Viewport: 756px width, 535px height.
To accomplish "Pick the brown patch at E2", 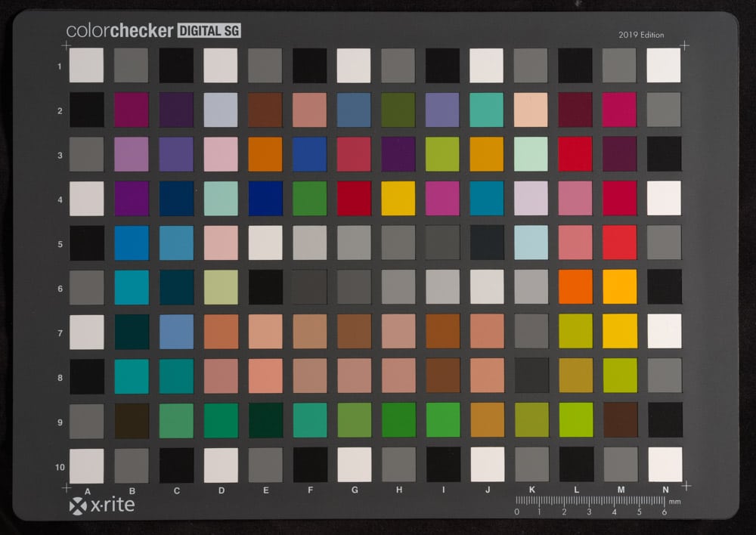I will (265, 110).
